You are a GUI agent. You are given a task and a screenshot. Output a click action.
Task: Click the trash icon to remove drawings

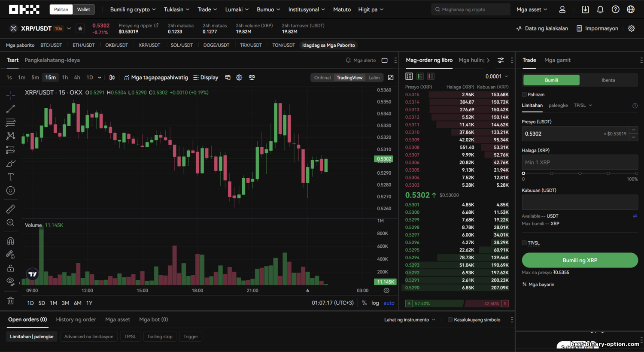11,300
